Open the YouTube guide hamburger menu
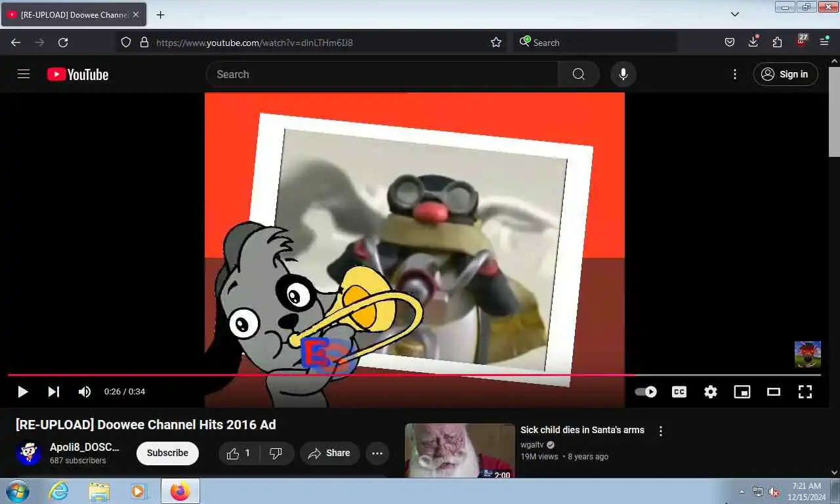This screenshot has height=504, width=840. pos(24,74)
